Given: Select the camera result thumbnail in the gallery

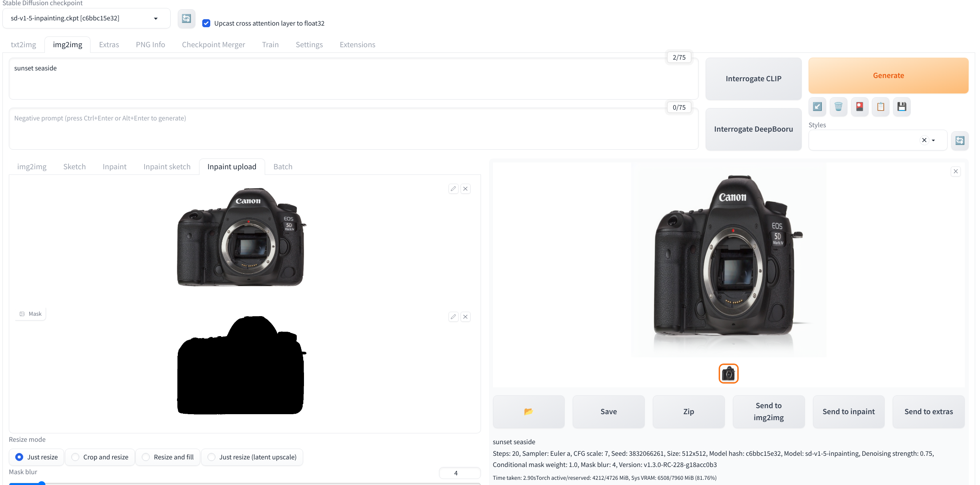Looking at the screenshot, I should coord(728,373).
